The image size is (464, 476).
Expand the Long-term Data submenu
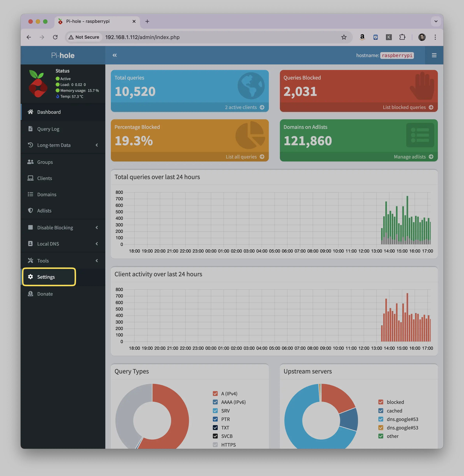pyautogui.click(x=63, y=145)
